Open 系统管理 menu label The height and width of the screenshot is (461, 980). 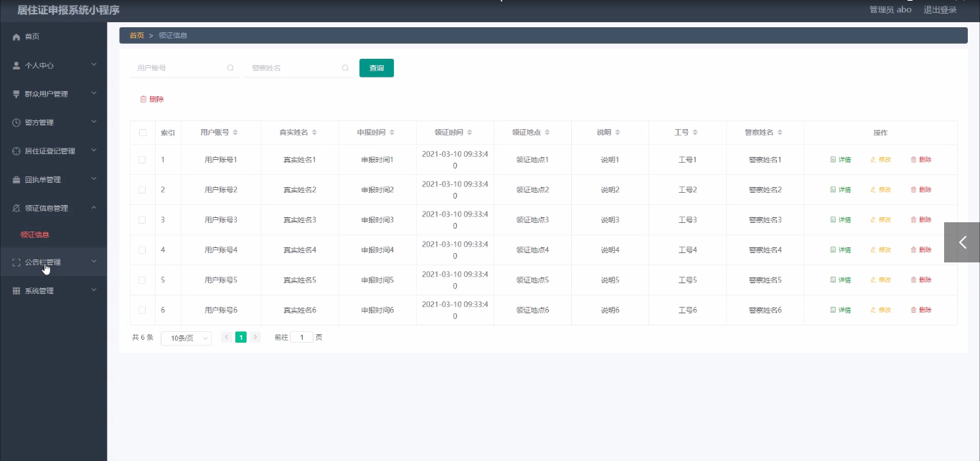[x=39, y=291]
